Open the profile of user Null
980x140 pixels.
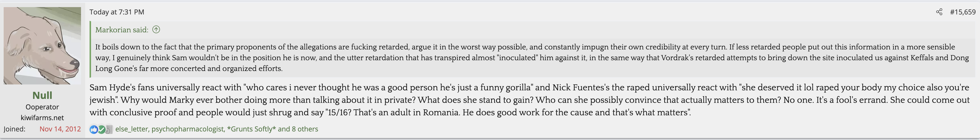[42, 95]
